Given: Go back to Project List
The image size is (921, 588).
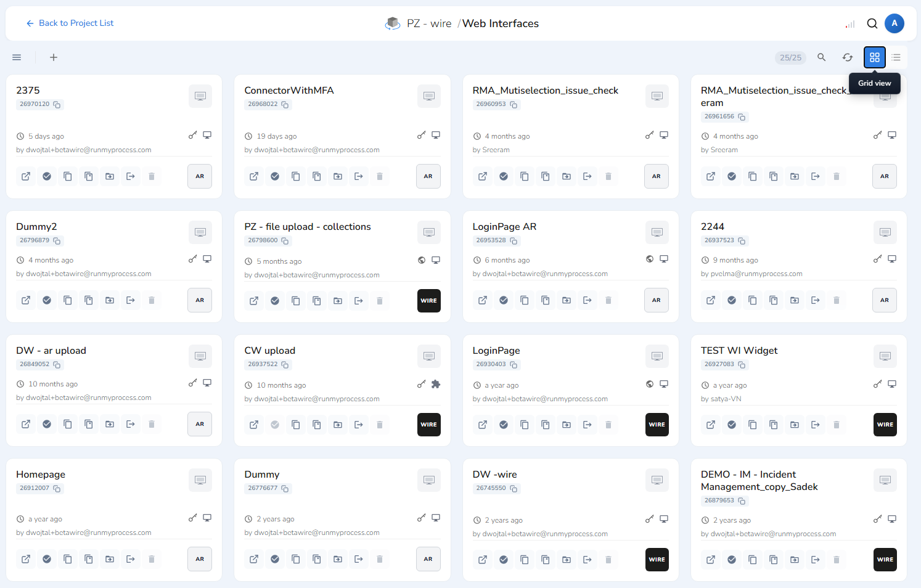Looking at the screenshot, I should tap(70, 23).
